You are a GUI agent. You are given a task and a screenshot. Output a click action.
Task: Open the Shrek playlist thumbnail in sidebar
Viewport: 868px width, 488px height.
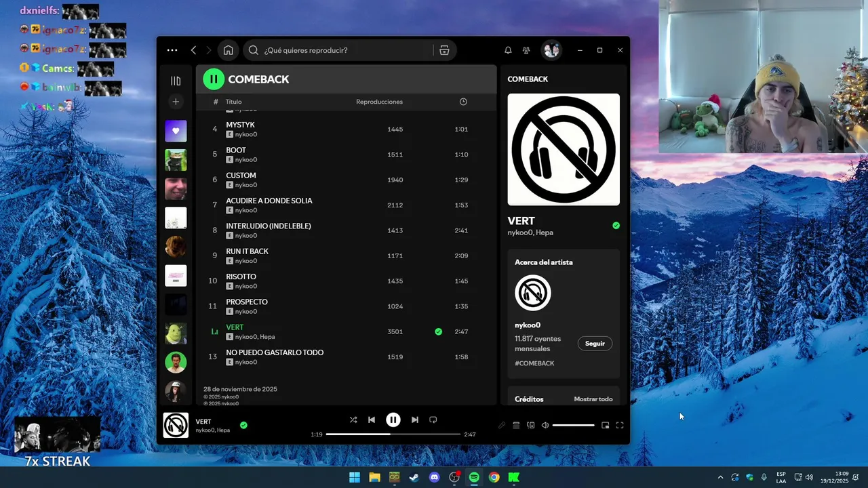(176, 333)
